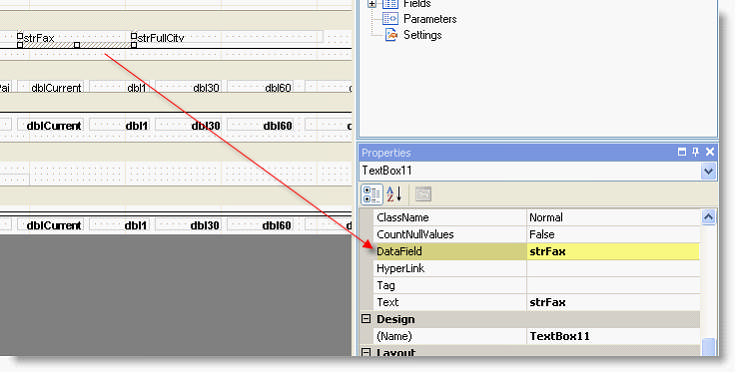This screenshot has width=736, height=373.
Task: Click the properties grid scroll up arrow
Action: (x=708, y=217)
